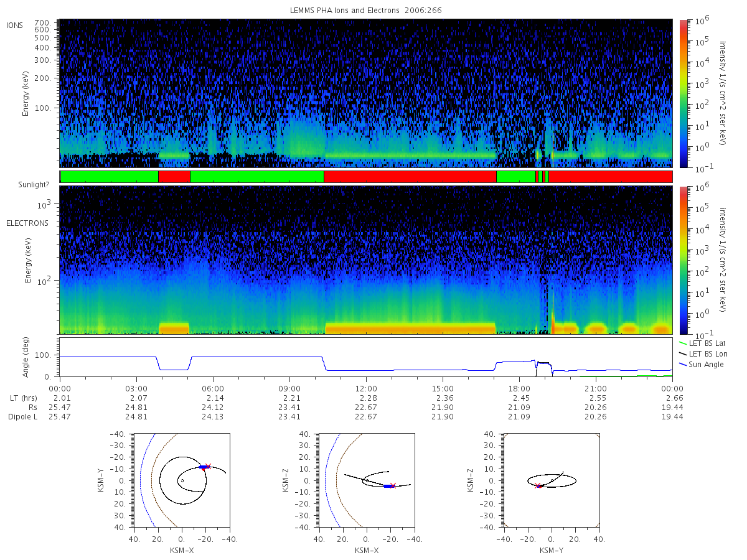
Task: Click the electron intensity color bar
Action: (x=683, y=260)
